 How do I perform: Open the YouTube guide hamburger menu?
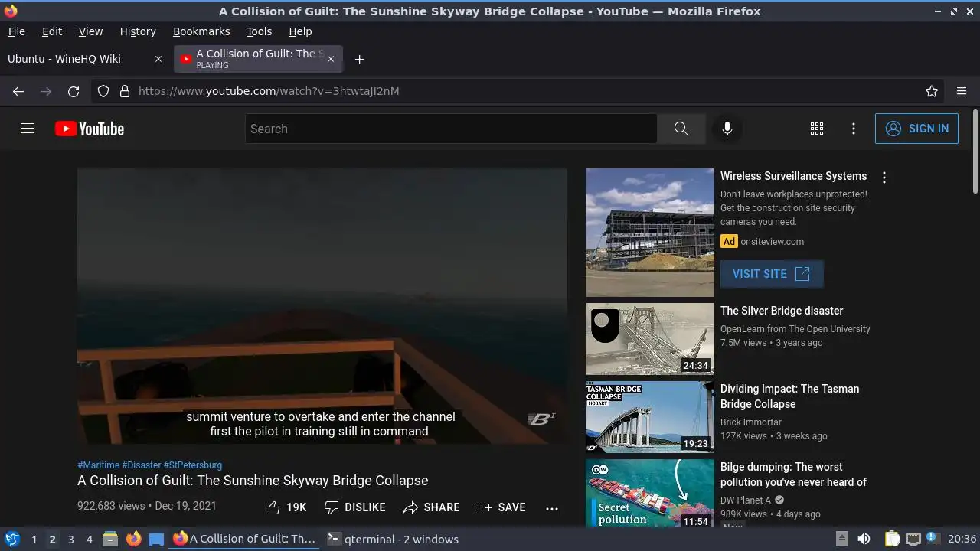tap(28, 129)
